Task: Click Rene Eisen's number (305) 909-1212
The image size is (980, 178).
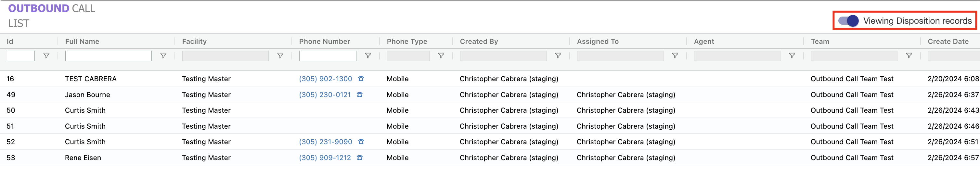Action: (325, 158)
